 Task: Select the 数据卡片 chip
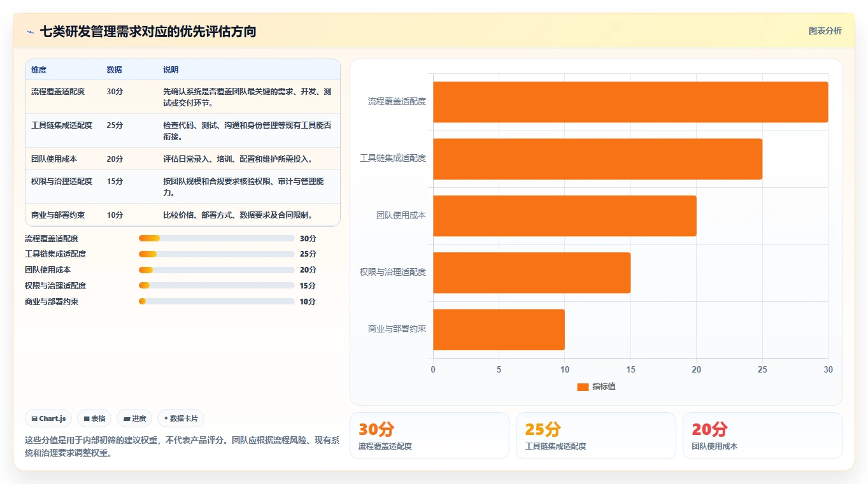tap(181, 418)
